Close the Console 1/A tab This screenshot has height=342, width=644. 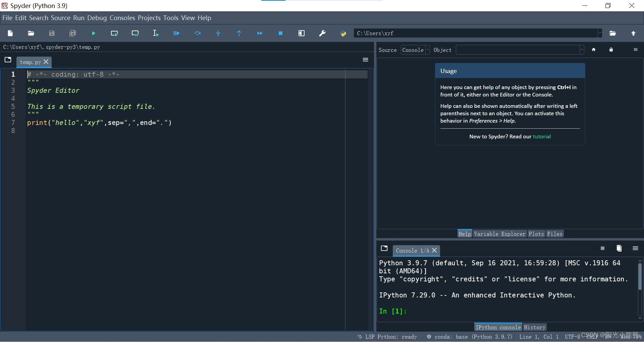(434, 250)
